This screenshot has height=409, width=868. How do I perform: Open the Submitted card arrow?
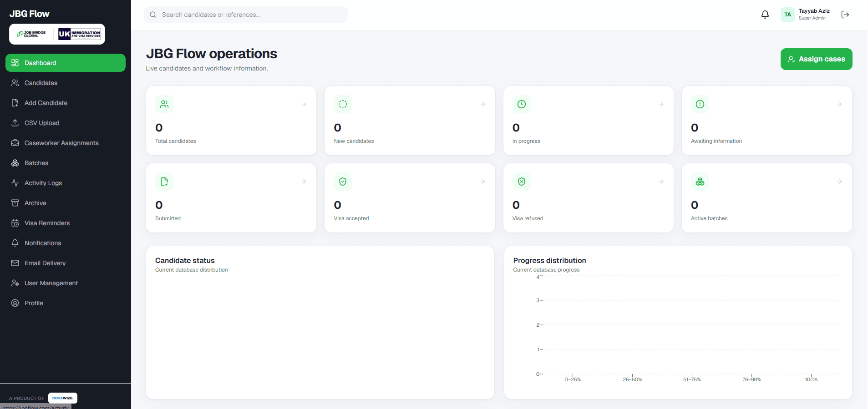(x=304, y=182)
